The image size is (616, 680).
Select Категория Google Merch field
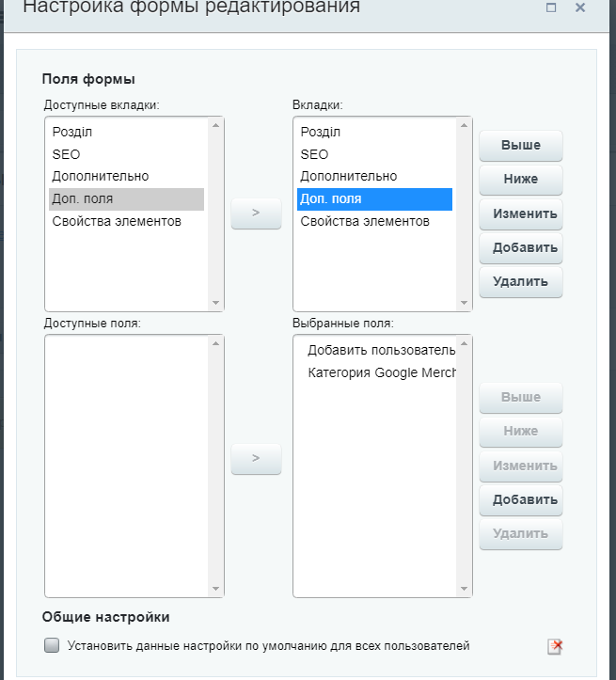coord(376,372)
